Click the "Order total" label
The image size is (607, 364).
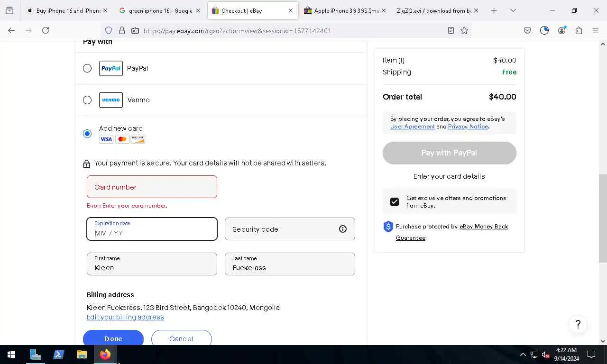[x=402, y=97]
